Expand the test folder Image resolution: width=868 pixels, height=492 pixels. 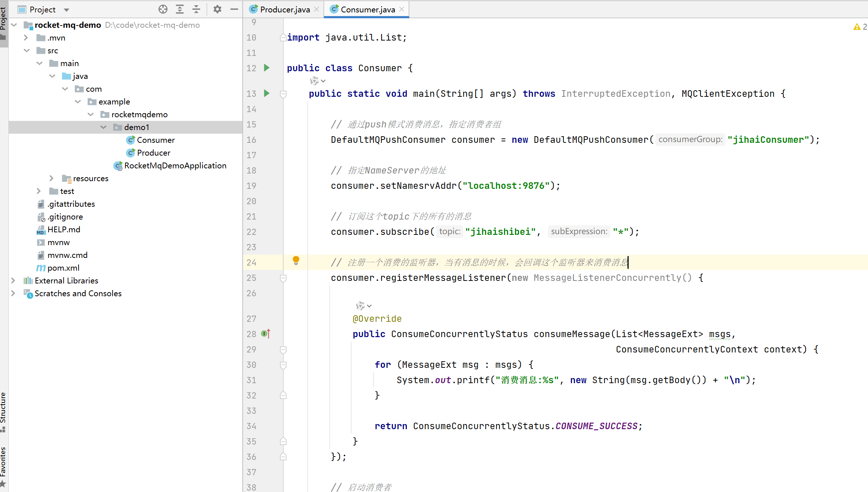[39, 191]
